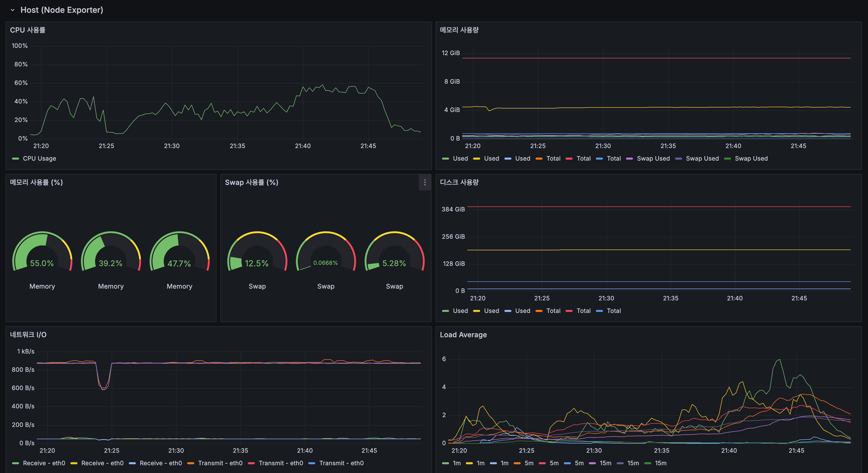Click the Load Average panel title

pos(463,334)
